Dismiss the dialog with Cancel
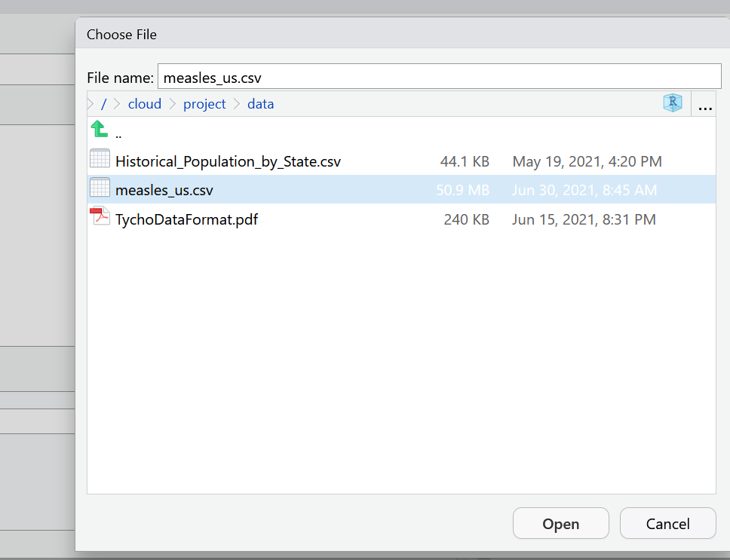The width and height of the screenshot is (730, 560). [667, 524]
